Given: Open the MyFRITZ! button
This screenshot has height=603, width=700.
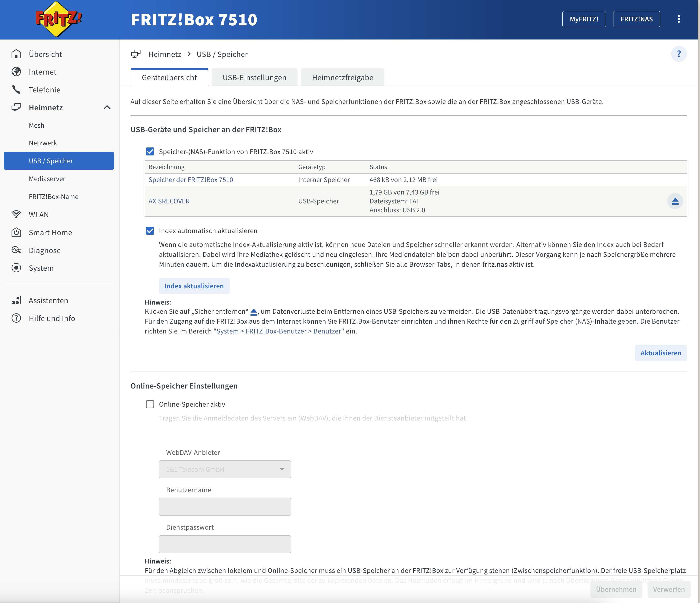Looking at the screenshot, I should (x=584, y=19).
